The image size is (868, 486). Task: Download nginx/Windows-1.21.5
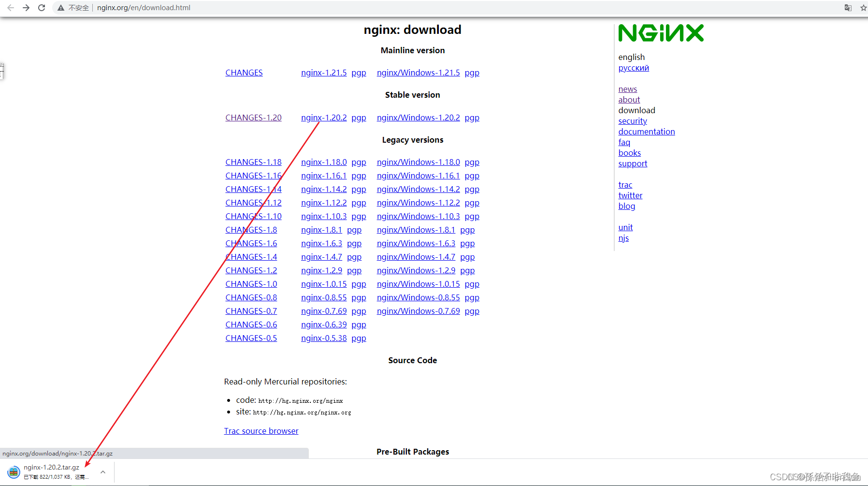click(x=418, y=73)
